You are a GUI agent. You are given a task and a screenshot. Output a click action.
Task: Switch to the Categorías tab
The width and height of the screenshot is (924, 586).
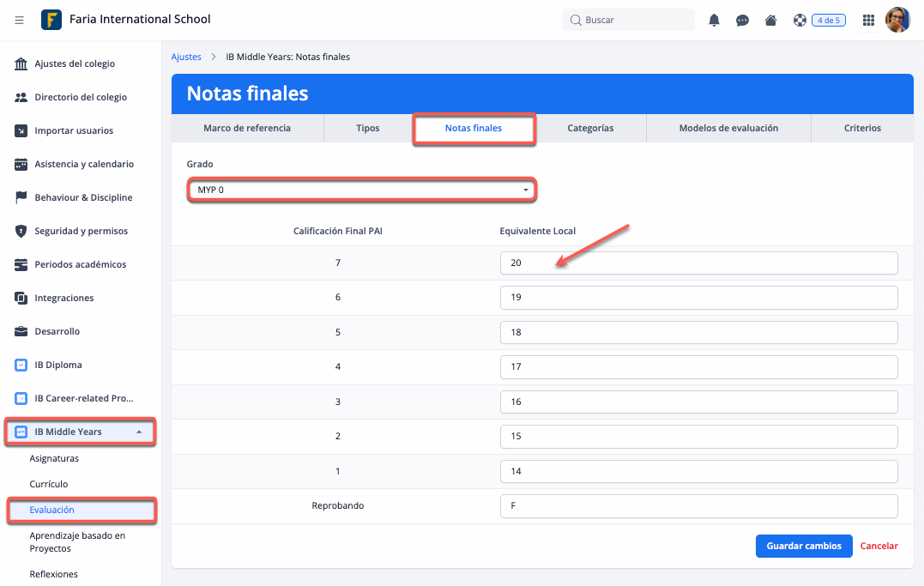tap(590, 128)
